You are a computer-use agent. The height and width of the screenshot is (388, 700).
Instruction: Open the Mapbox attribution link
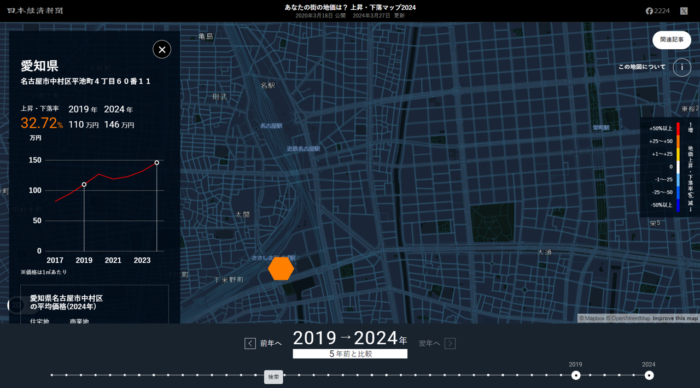tap(592, 318)
